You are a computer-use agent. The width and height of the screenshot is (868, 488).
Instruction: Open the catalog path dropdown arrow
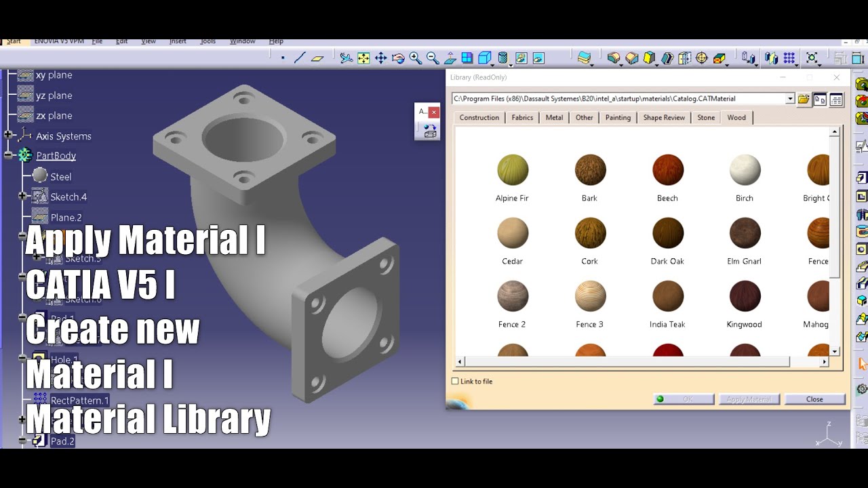[790, 99]
